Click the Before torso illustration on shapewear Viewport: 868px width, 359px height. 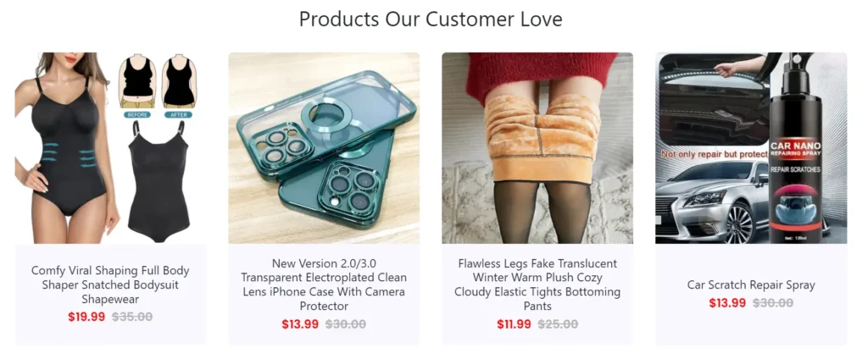[x=136, y=86]
